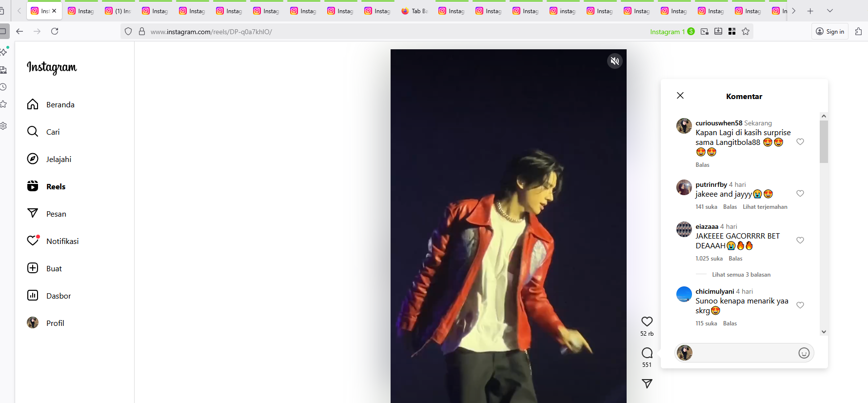This screenshot has width=868, height=403.
Task: Click the padlock site info icon
Action: click(142, 31)
